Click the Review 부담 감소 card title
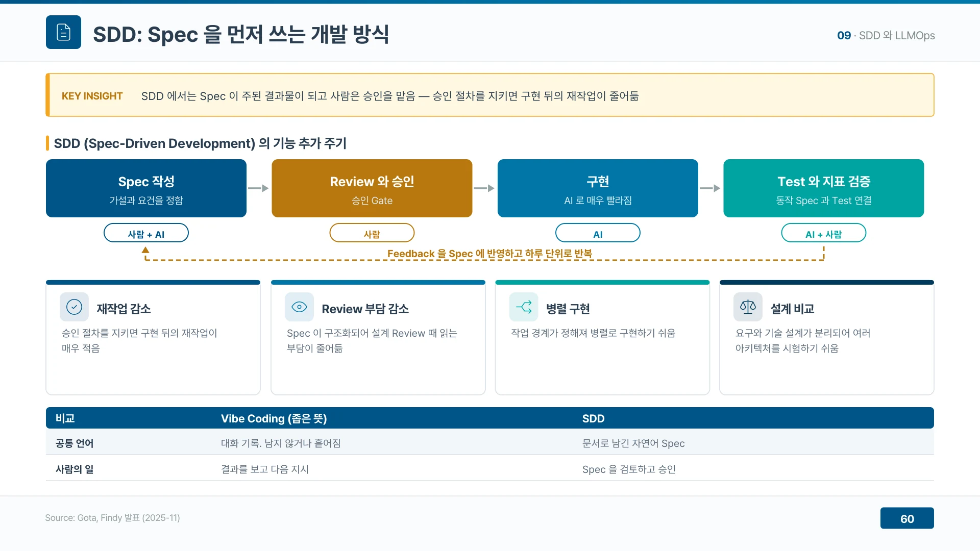This screenshot has width=980, height=551. pos(365,309)
